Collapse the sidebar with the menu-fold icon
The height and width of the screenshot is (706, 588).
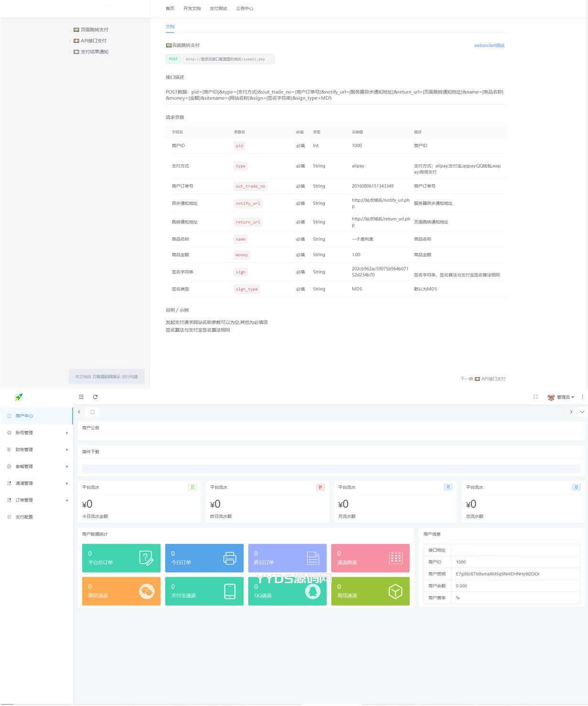coord(81,397)
